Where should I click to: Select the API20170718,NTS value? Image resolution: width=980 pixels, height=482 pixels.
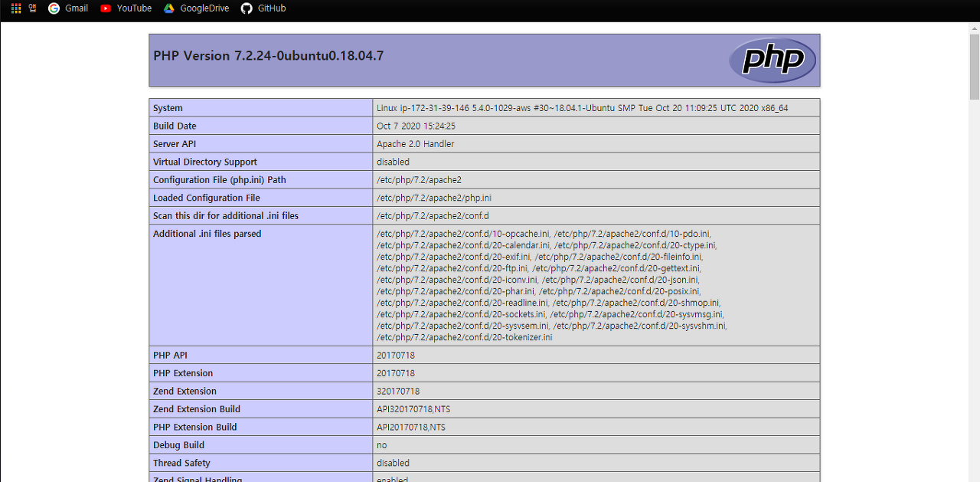coord(411,428)
